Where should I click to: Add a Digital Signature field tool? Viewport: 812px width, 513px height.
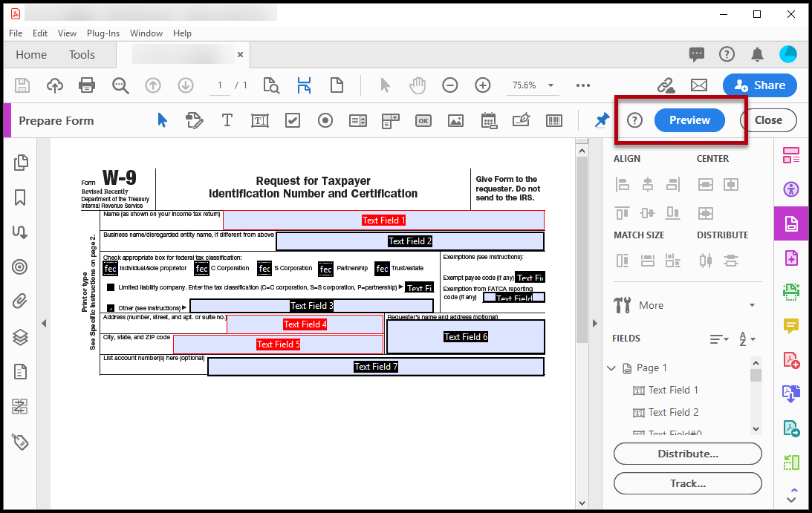(x=521, y=120)
